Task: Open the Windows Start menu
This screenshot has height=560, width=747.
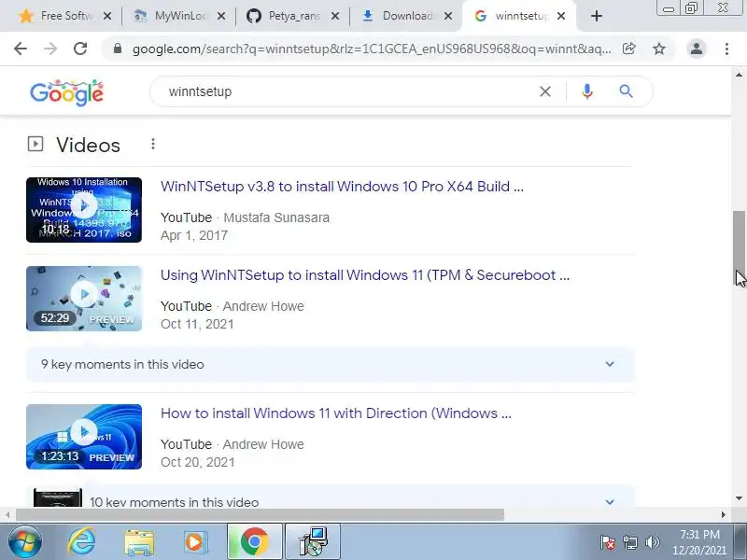Action: pyautogui.click(x=25, y=542)
